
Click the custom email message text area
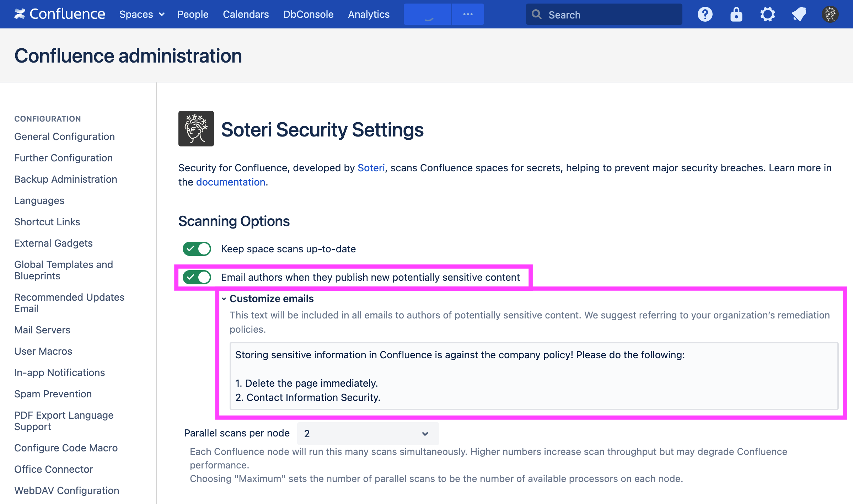(x=534, y=376)
